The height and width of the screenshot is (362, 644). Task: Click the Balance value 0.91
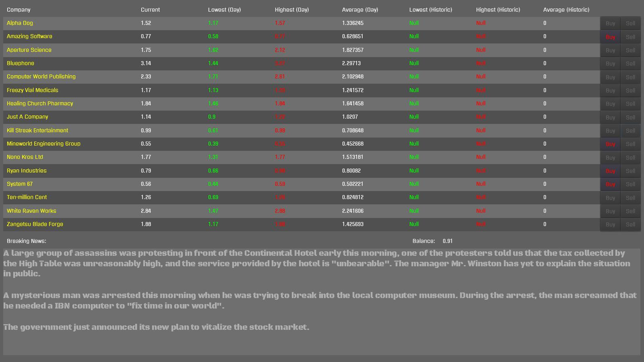(x=448, y=241)
